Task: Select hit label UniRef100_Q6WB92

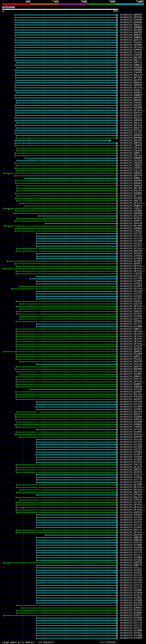Action: (131, 37)
